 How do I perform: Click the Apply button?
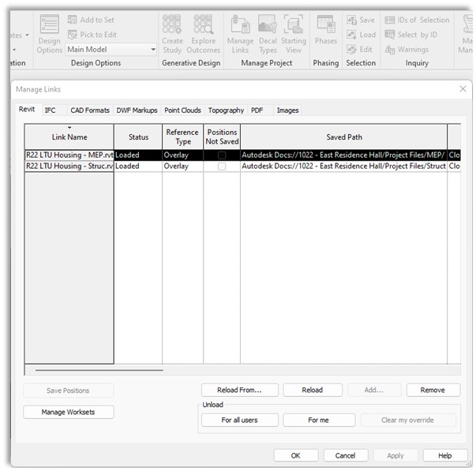pos(395,455)
